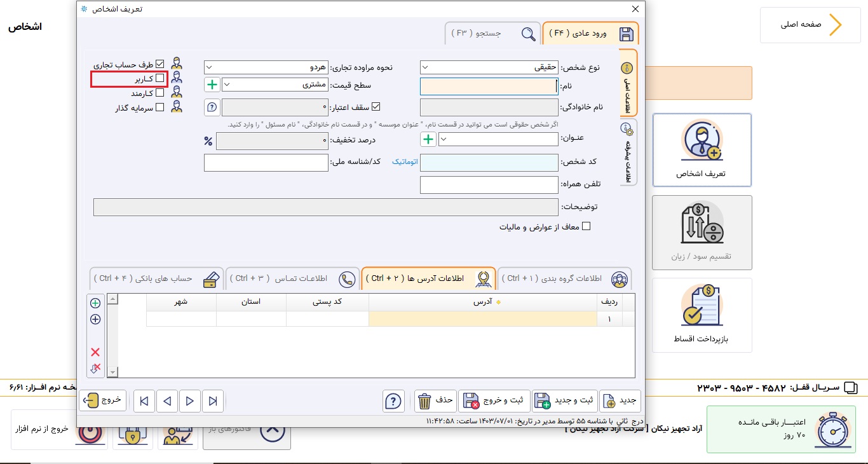Click into the کد شخص field

coord(489,163)
